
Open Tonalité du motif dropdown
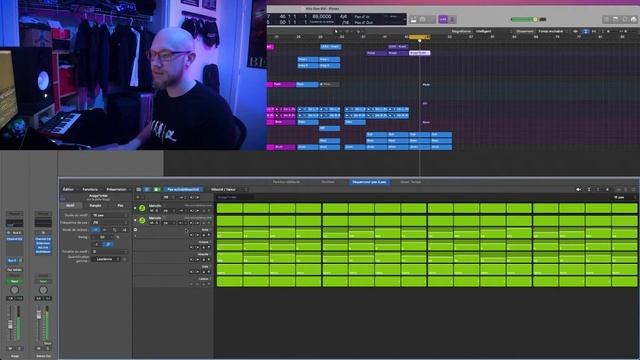[109, 251]
